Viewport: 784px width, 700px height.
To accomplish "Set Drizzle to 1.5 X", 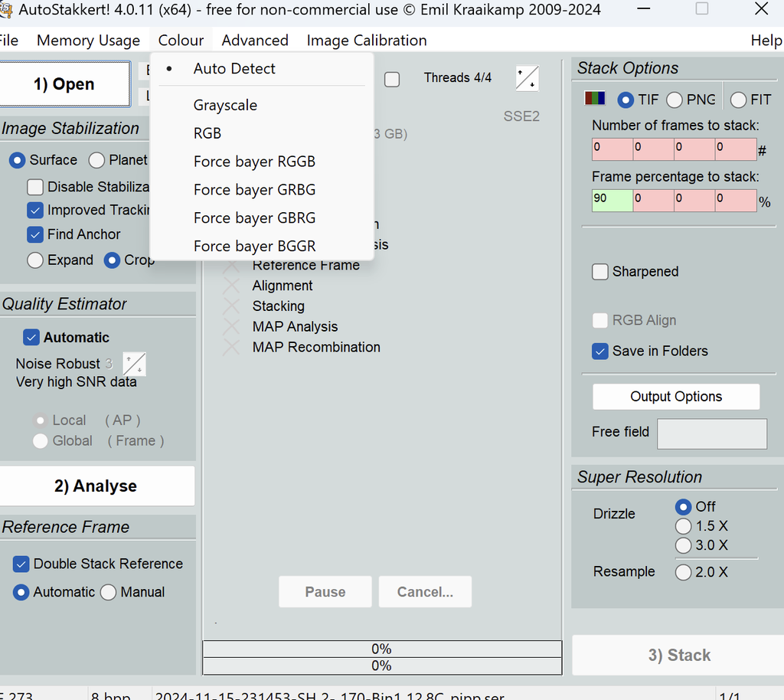I will 683,526.
